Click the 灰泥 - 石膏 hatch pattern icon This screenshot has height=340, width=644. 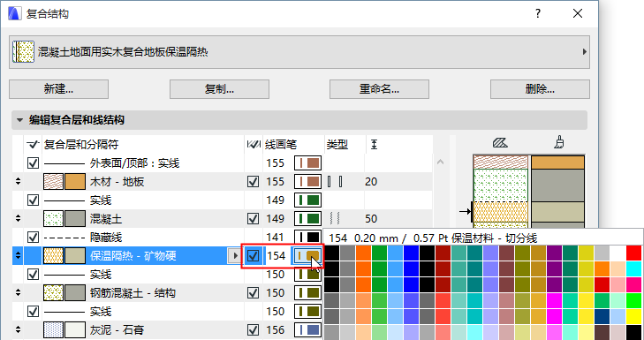click(x=53, y=329)
